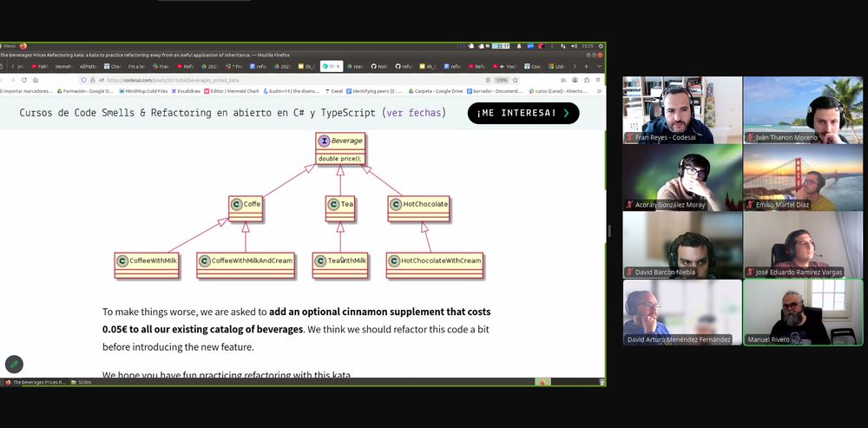Image resolution: width=868 pixels, height=428 pixels.
Task: Click the Firefox icon in top panel
Action: tap(23, 46)
